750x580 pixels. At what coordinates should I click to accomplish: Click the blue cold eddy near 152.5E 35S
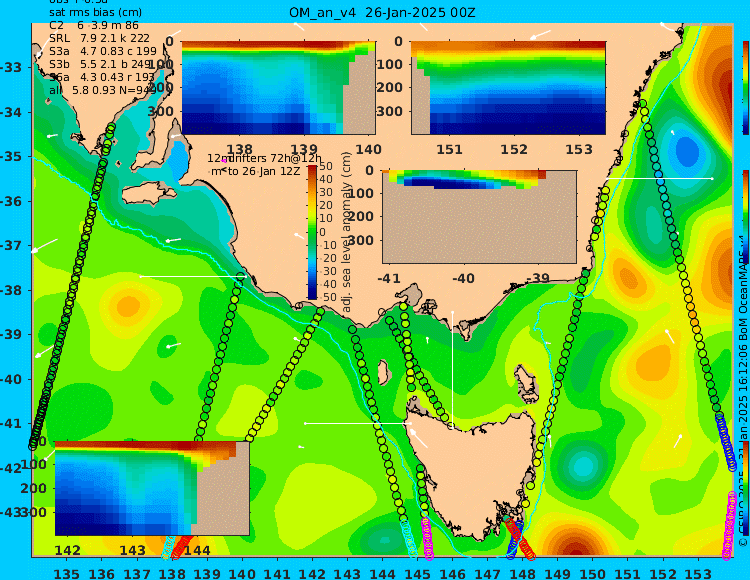point(687,150)
